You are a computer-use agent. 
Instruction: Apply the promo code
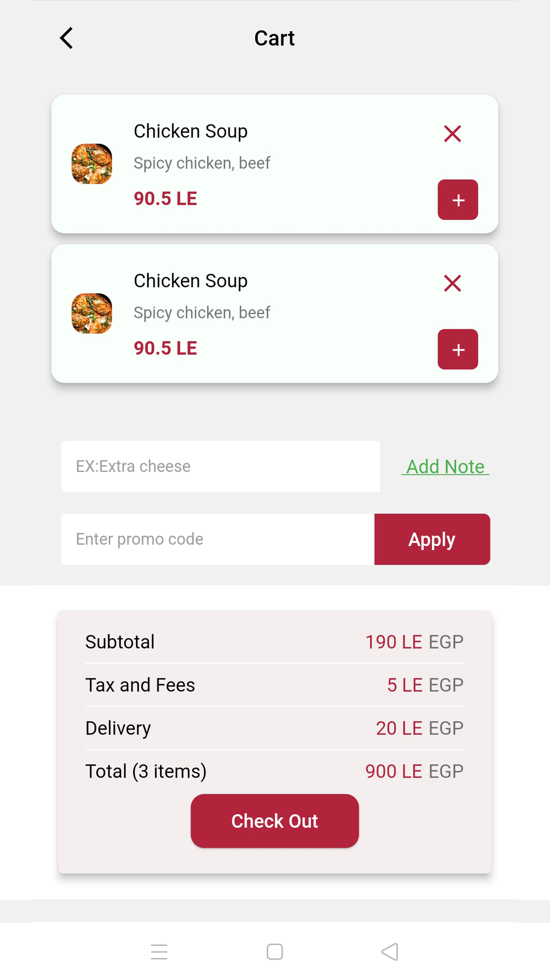432,539
